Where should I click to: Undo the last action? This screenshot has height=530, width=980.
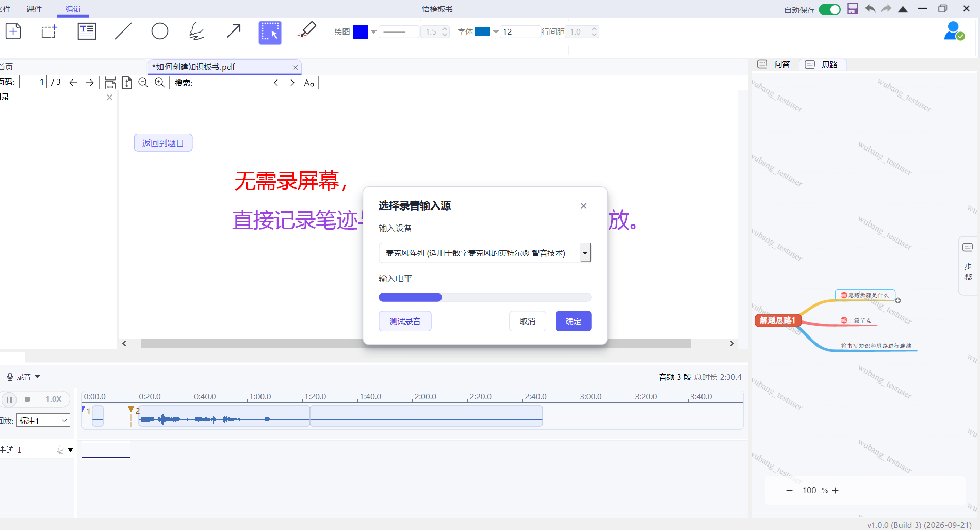(x=870, y=9)
